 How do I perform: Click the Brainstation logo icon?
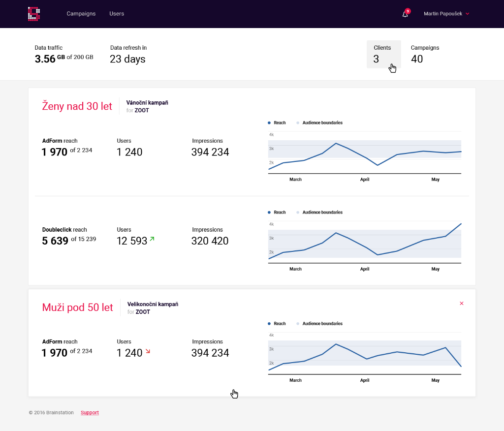pos(33,14)
